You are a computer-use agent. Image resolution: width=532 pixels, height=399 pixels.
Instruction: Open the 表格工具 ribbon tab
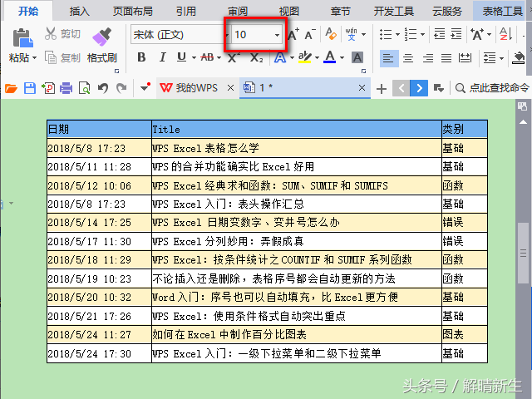(502, 11)
